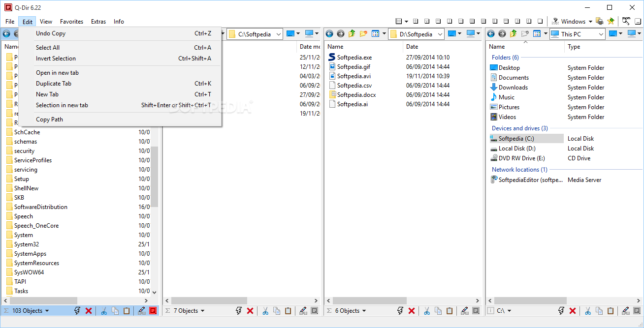Click the red X delete icon beside 103 Objects
The height and width of the screenshot is (328, 644).
(89, 311)
